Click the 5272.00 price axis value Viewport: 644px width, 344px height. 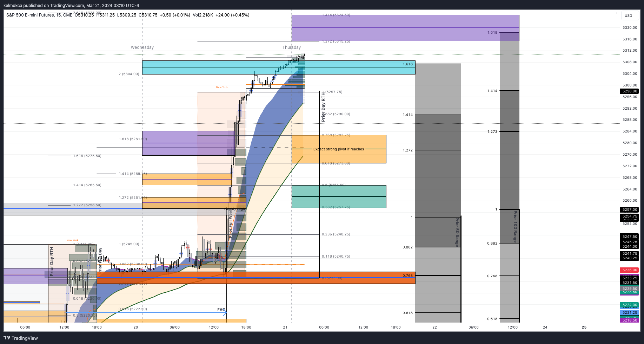(x=630, y=166)
